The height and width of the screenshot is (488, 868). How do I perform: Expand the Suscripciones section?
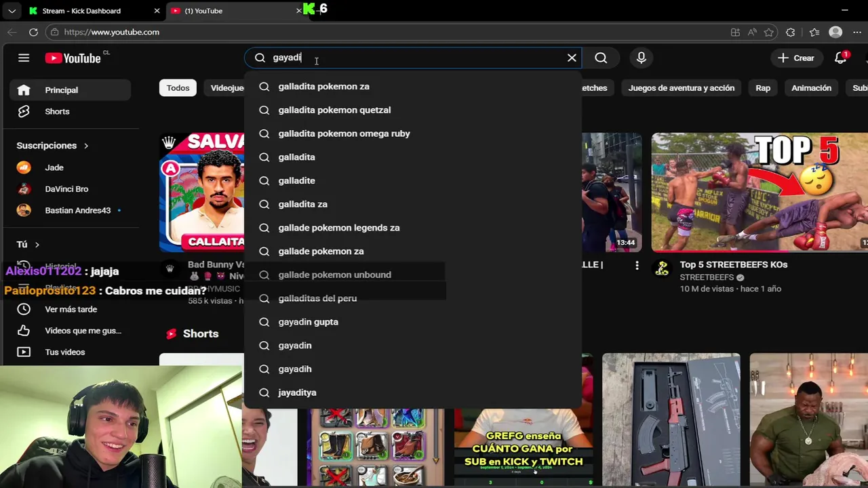(53, 146)
